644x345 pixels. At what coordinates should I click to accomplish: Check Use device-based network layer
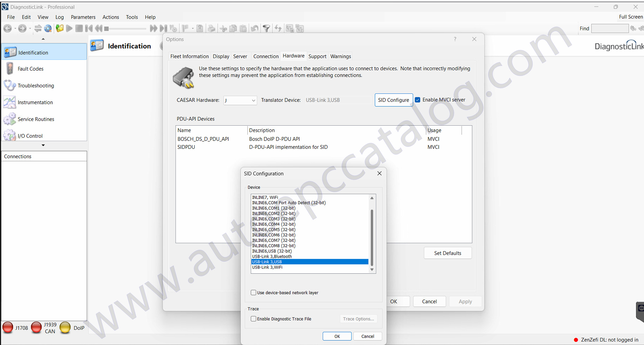(x=254, y=292)
